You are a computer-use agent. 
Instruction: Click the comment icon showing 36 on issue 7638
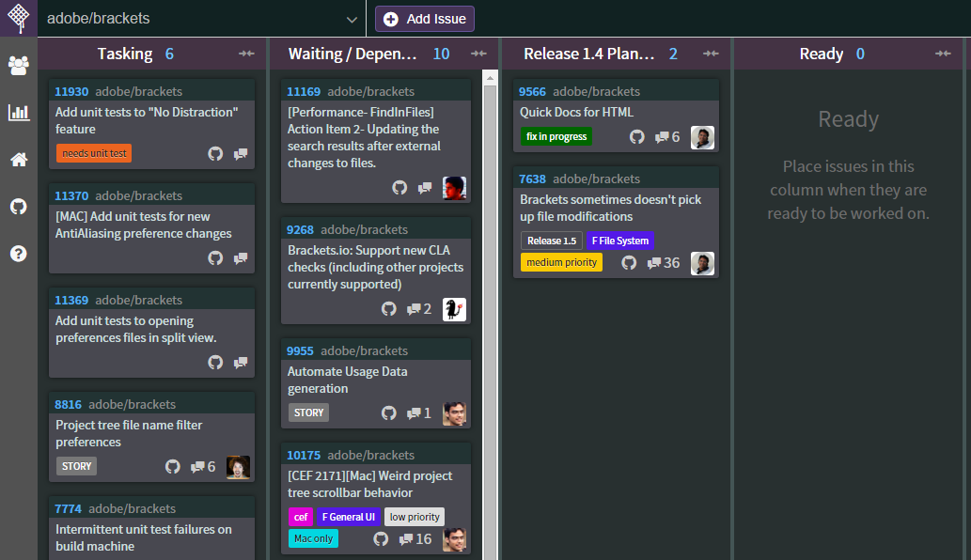(657, 263)
